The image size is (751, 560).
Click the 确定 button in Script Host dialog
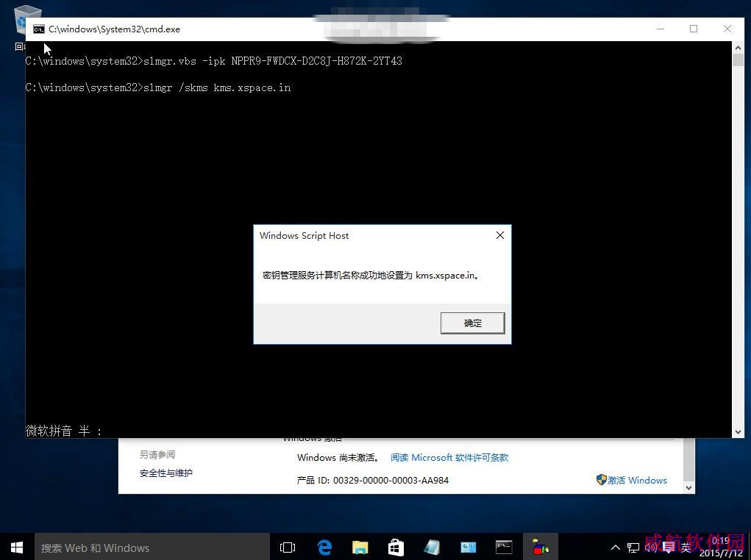click(x=472, y=323)
